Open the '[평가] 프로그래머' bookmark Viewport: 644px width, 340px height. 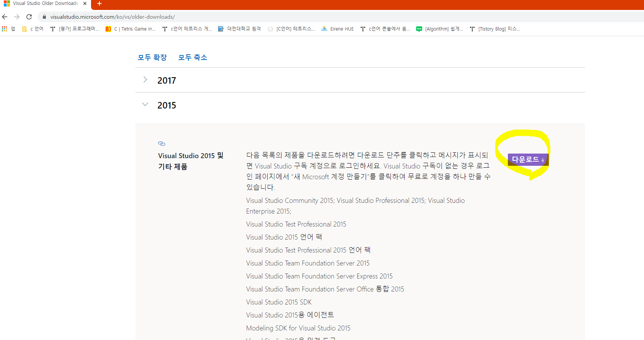[x=75, y=29]
